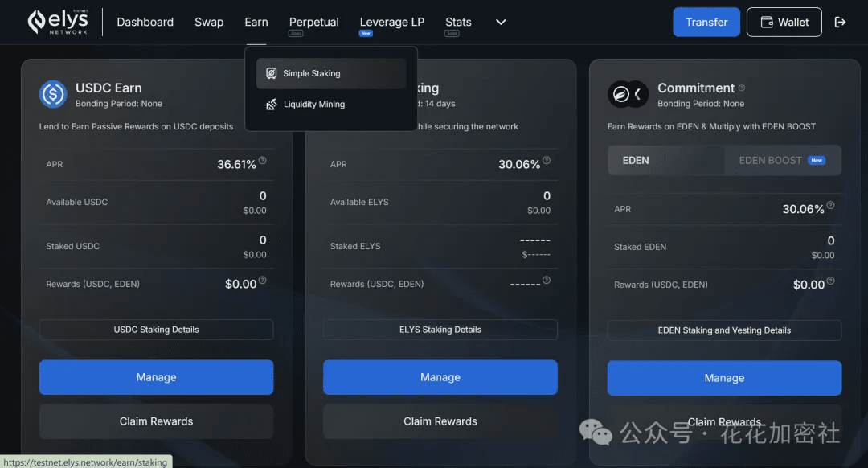Click the Staked EDEN label
The image size is (868, 468).
640,247
